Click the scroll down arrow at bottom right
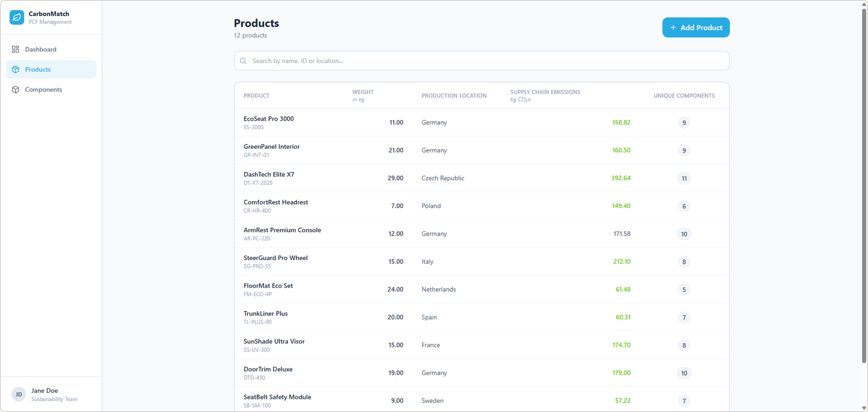868x412 pixels. pyautogui.click(x=864, y=408)
